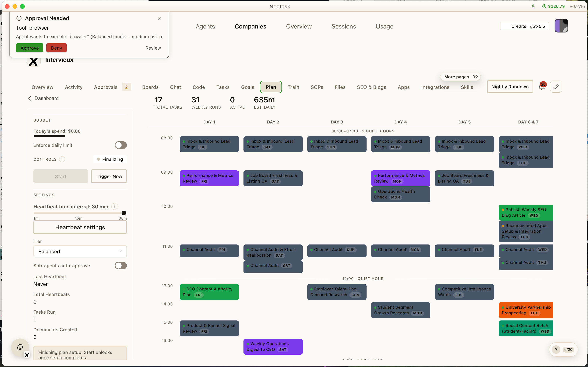588x367 pixels.
Task: Open the Usage top navigation item
Action: click(x=384, y=26)
